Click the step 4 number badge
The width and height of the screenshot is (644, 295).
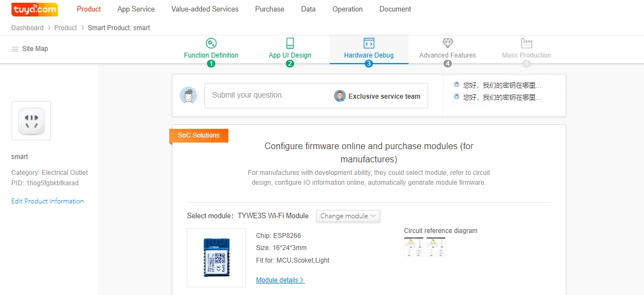pyautogui.click(x=448, y=64)
